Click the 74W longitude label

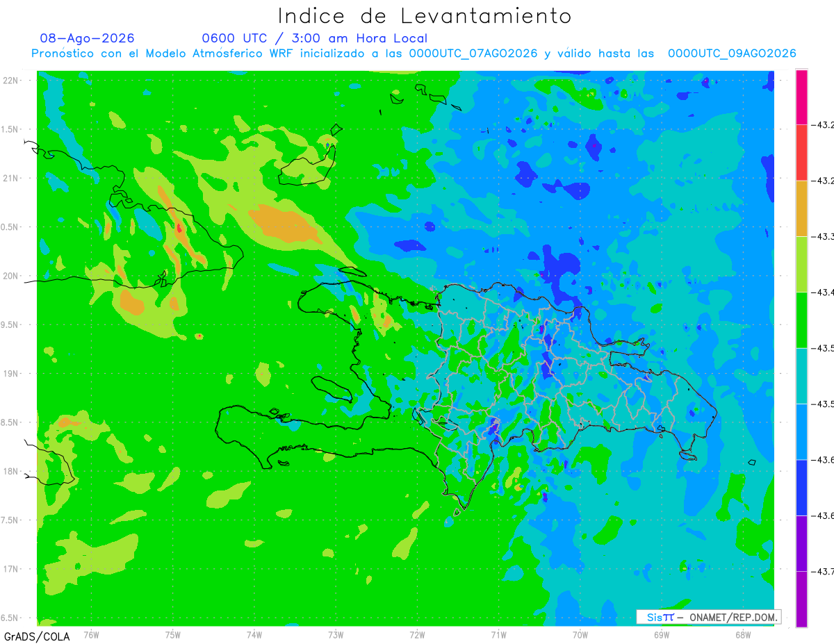[x=254, y=634]
